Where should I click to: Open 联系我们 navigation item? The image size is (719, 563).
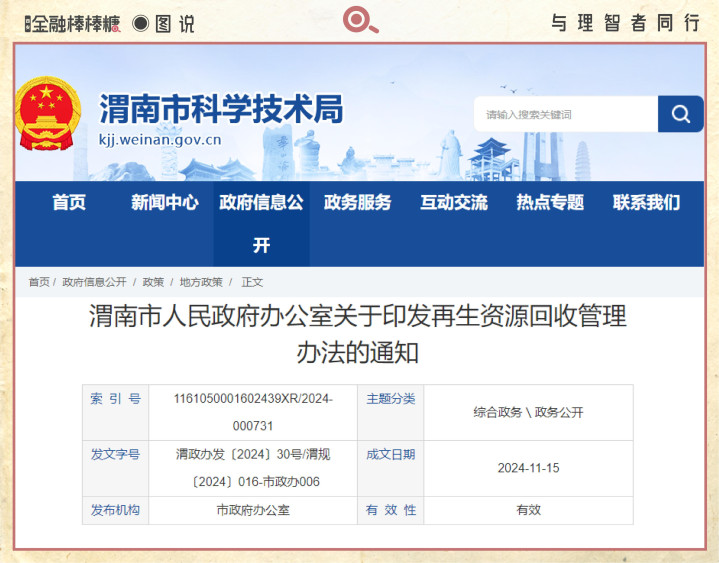pyautogui.click(x=645, y=202)
